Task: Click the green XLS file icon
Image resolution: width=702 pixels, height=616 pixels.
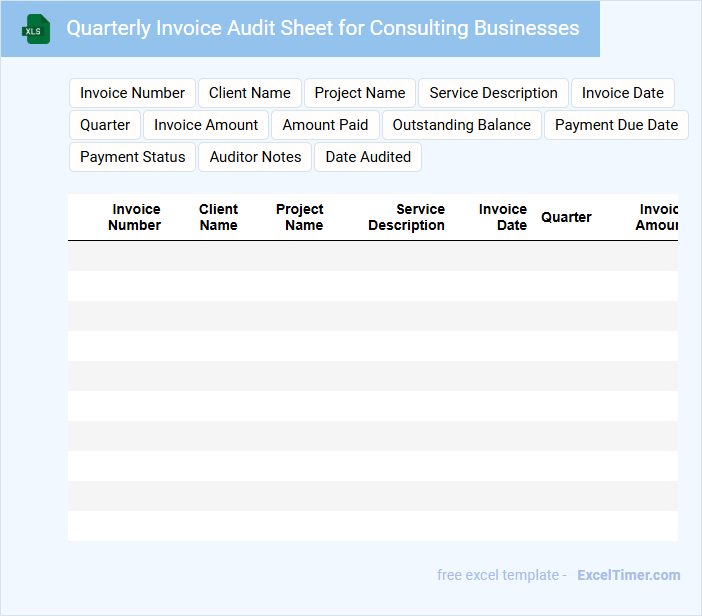Action: (x=36, y=29)
